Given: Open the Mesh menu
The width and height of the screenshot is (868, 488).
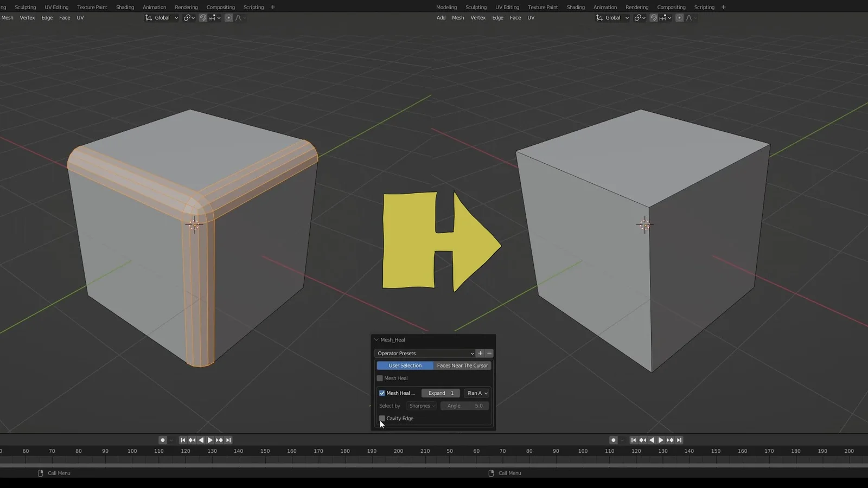Looking at the screenshot, I should tap(7, 17).
